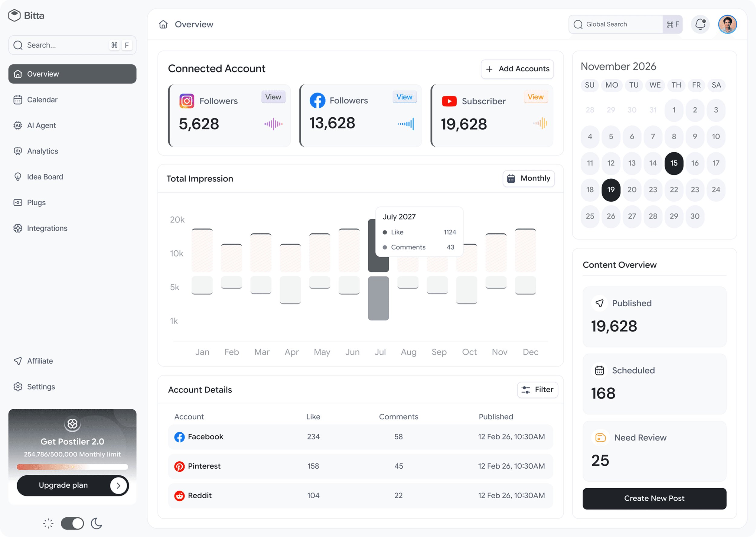
Task: Click the Instagram icon in Followers card
Action: (x=187, y=101)
